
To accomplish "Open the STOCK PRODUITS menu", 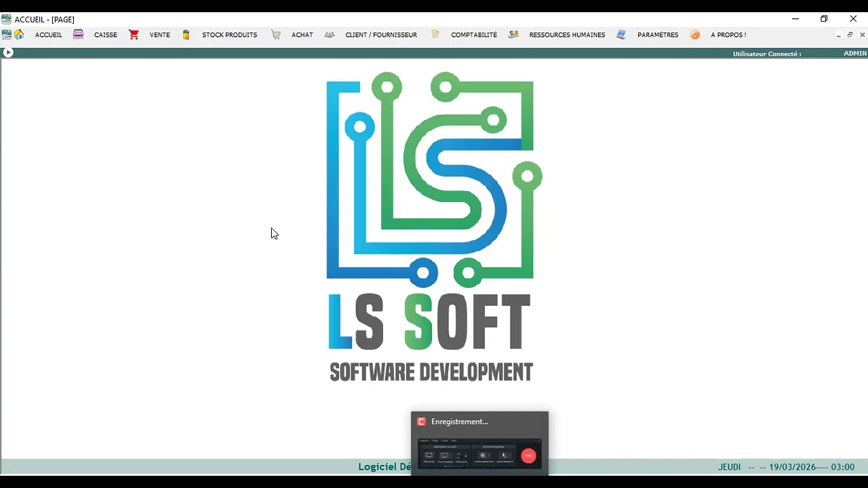I will pos(229,35).
